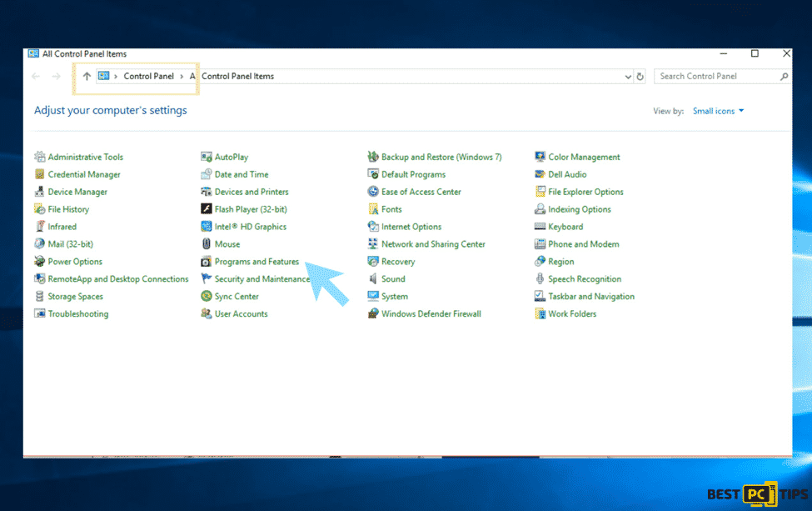Screen dimensions: 812x511
Task: Click the AutoPlay icon
Action: coord(206,157)
